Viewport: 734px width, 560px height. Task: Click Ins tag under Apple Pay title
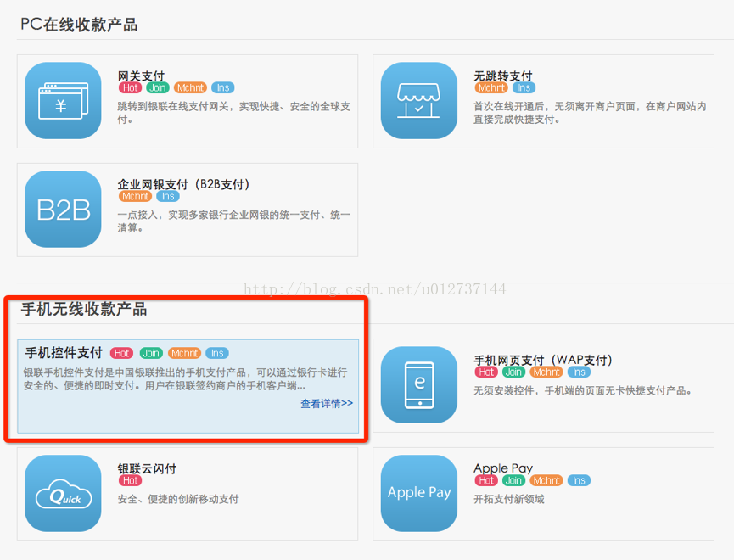[x=579, y=480]
